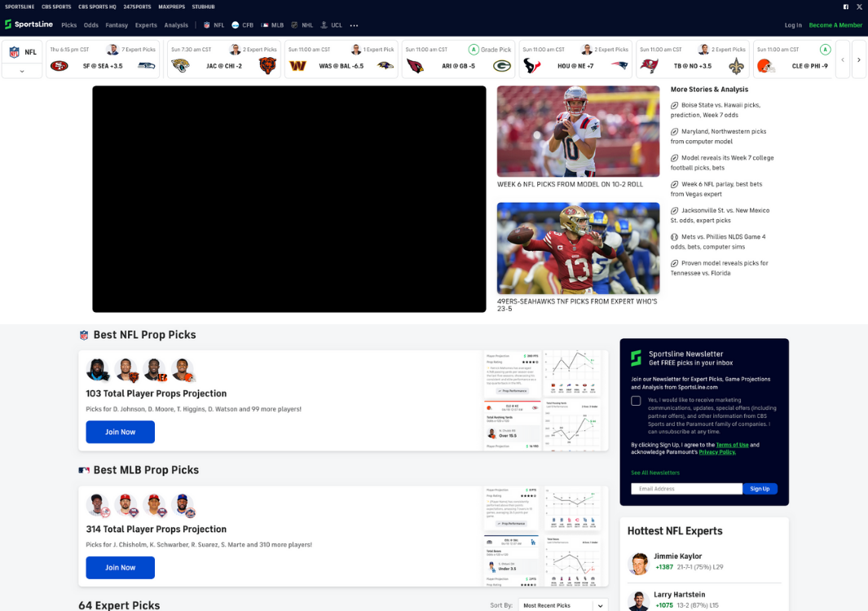Screen dimensions: 868x611
Task: Click the Jaguars logo in JAC @ CHI game
Action: tap(180, 66)
